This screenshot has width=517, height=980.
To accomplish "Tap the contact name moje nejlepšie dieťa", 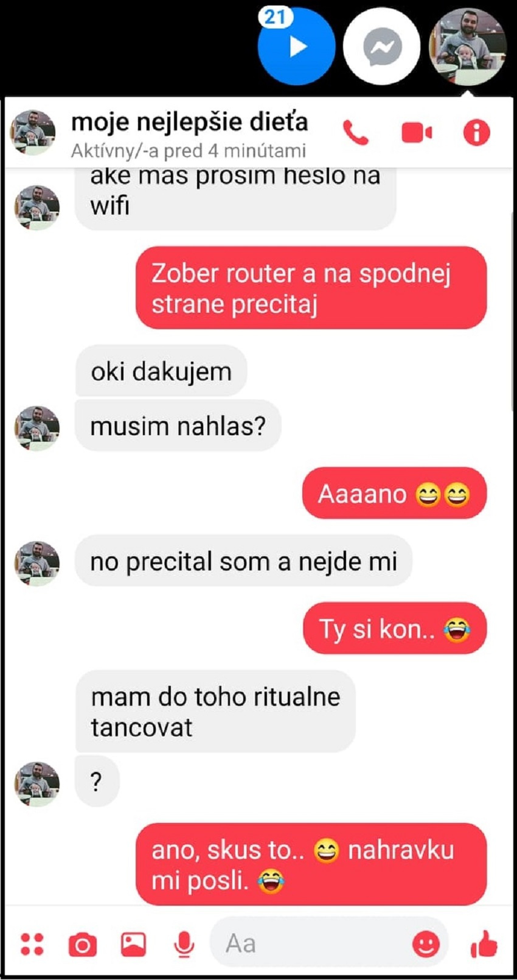I will pyautogui.click(x=190, y=122).
